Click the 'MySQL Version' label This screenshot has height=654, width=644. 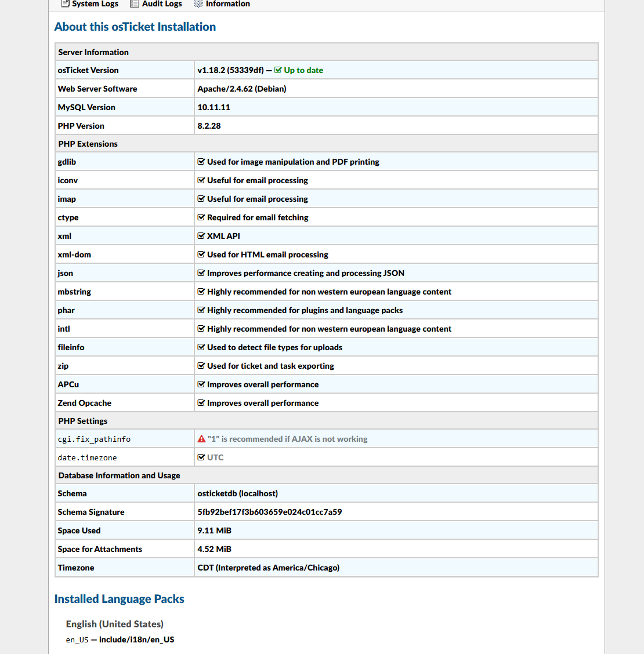pos(86,107)
